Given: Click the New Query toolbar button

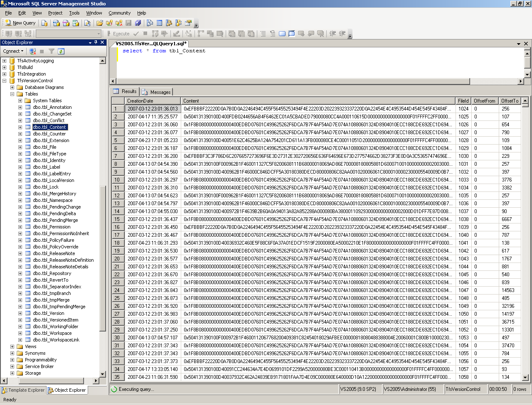Looking at the screenshot, I should [x=20, y=23].
